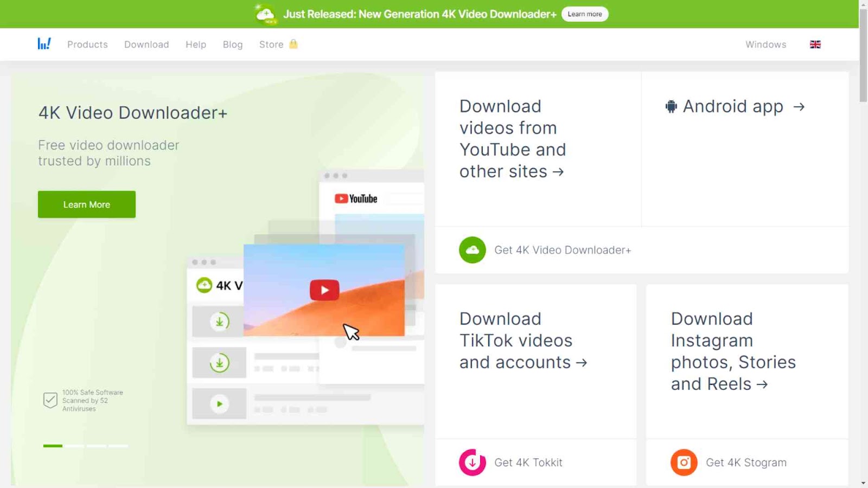
Task: Open the Store page
Action: (271, 44)
